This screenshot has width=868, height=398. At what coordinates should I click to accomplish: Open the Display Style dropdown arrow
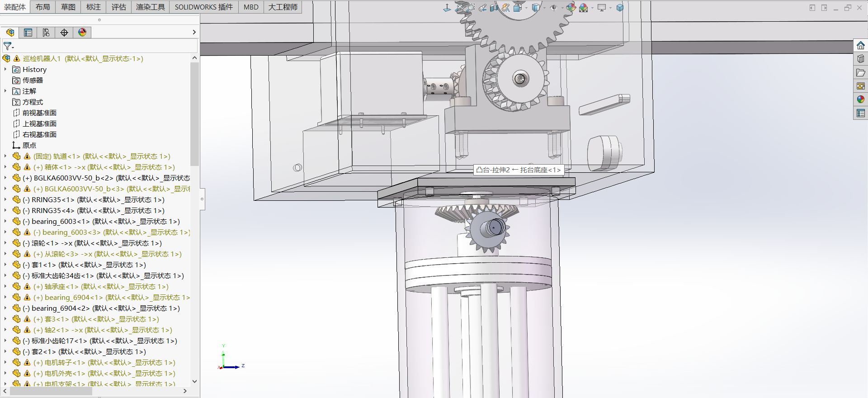544,8
